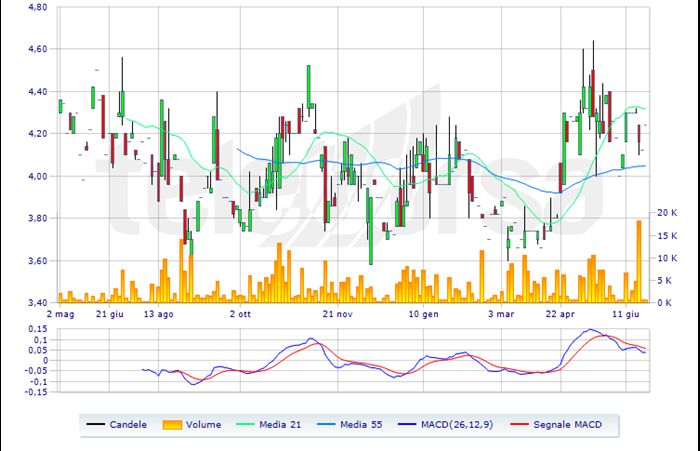Click the 20 K volume axis label
Viewport: 700px width, 451px height.
tap(667, 213)
